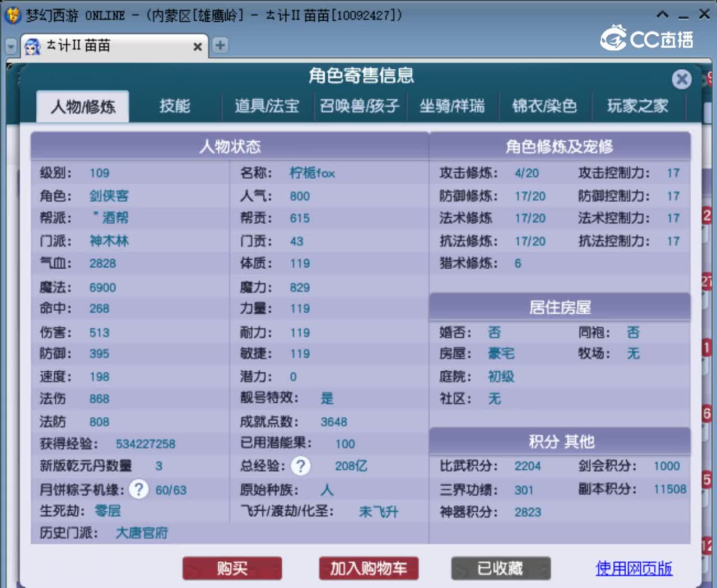Click the game logo icon in title bar
The height and width of the screenshot is (588, 717).
[12, 15]
